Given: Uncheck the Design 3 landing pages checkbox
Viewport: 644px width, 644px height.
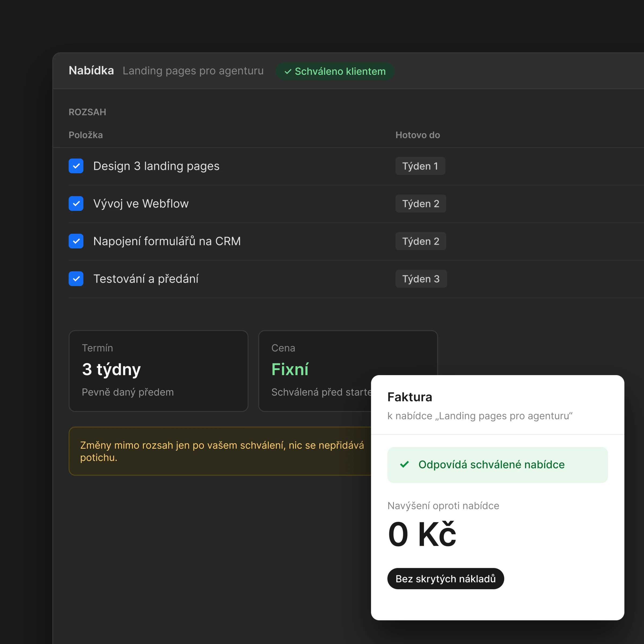Looking at the screenshot, I should pos(76,166).
